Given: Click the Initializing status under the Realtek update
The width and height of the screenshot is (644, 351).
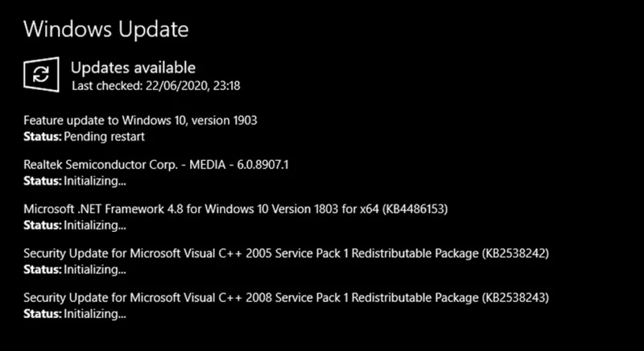Looking at the screenshot, I should pos(95,181).
